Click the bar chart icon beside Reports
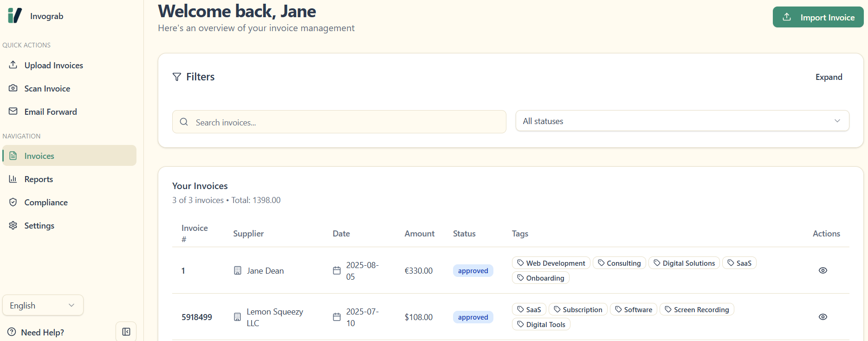 13,179
